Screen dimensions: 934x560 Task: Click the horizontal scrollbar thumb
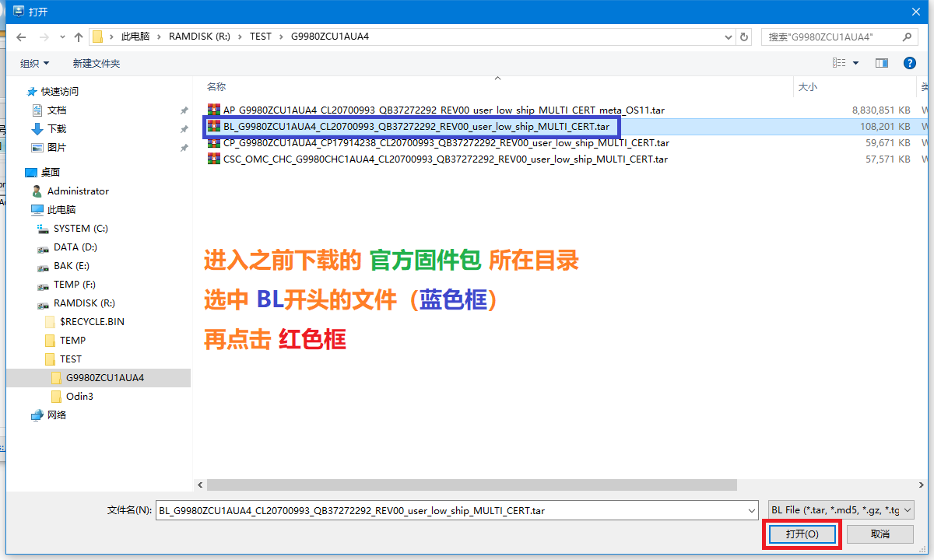[x=472, y=485]
